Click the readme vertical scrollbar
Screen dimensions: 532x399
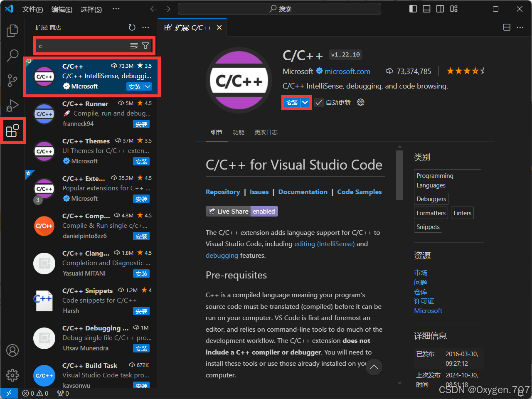click(x=399, y=175)
